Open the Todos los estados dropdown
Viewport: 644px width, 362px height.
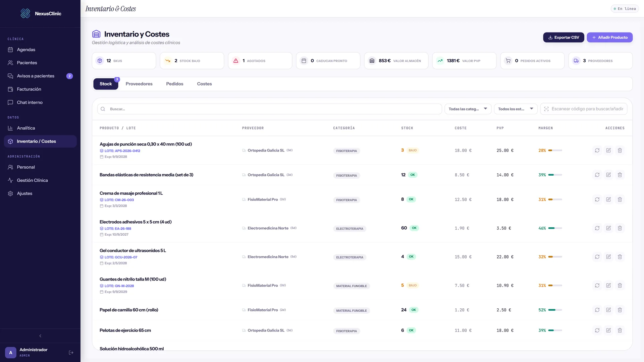click(x=516, y=109)
